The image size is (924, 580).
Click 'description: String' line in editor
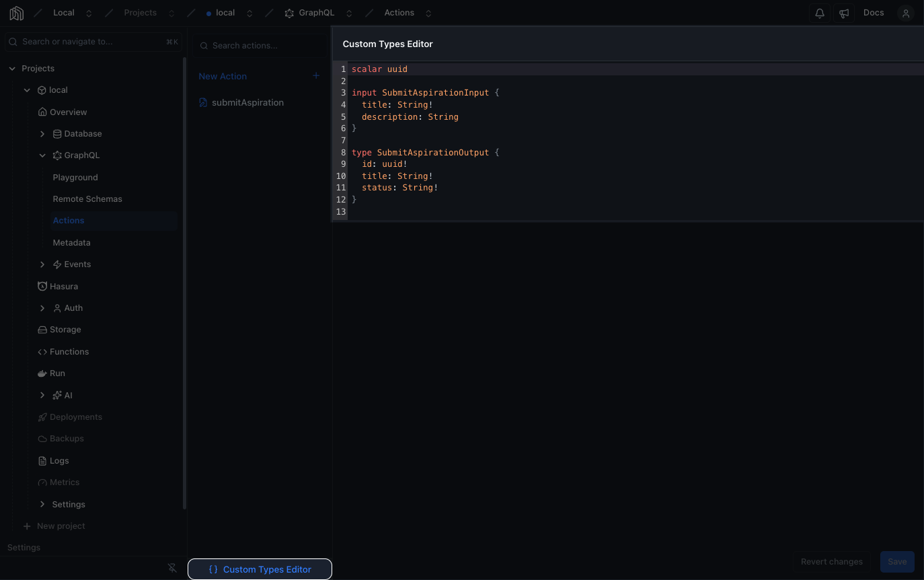click(410, 117)
